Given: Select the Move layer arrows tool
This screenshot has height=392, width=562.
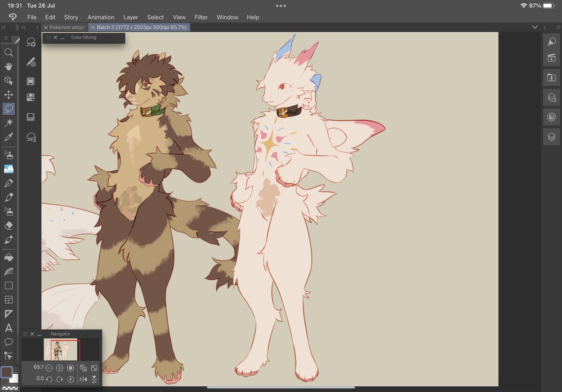Looking at the screenshot, I should pos(8,95).
